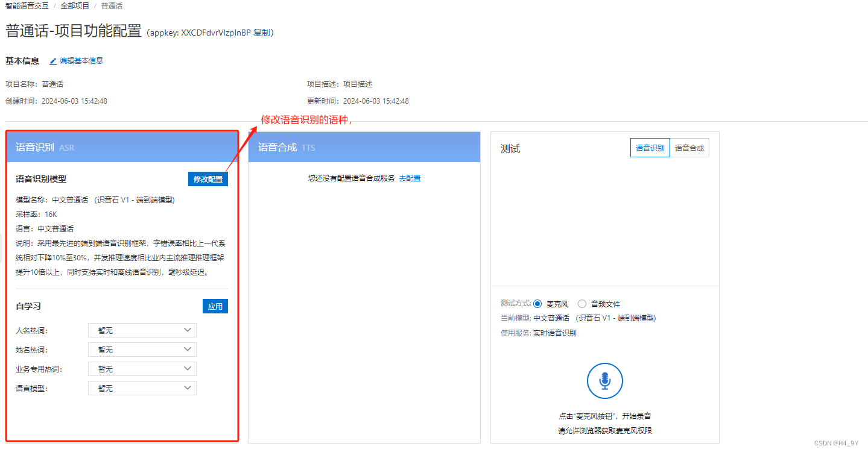Select the 音频文件 test method radio button
Screen dimensions: 868x452
(x=581, y=303)
